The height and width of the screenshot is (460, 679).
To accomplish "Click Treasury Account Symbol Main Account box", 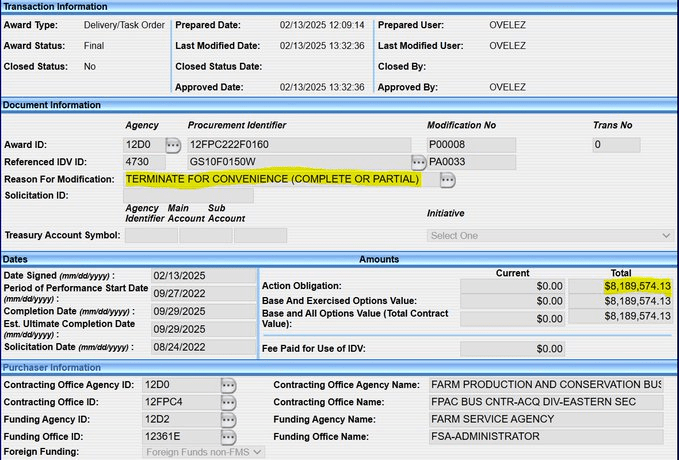I will point(206,236).
